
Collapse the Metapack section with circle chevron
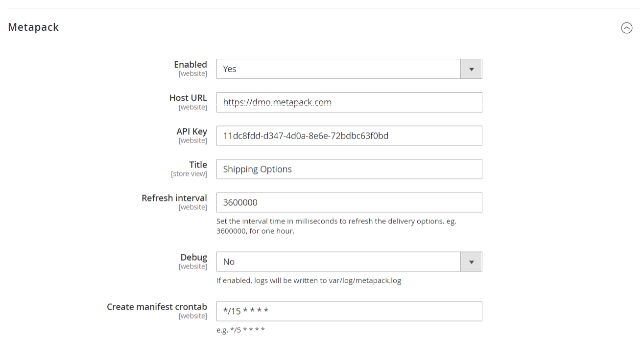(x=626, y=28)
